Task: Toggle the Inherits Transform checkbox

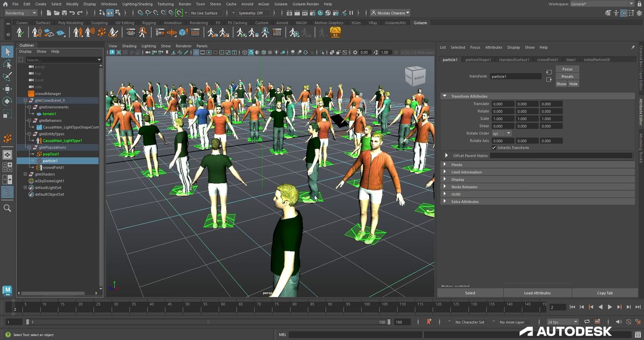Action: coord(494,148)
